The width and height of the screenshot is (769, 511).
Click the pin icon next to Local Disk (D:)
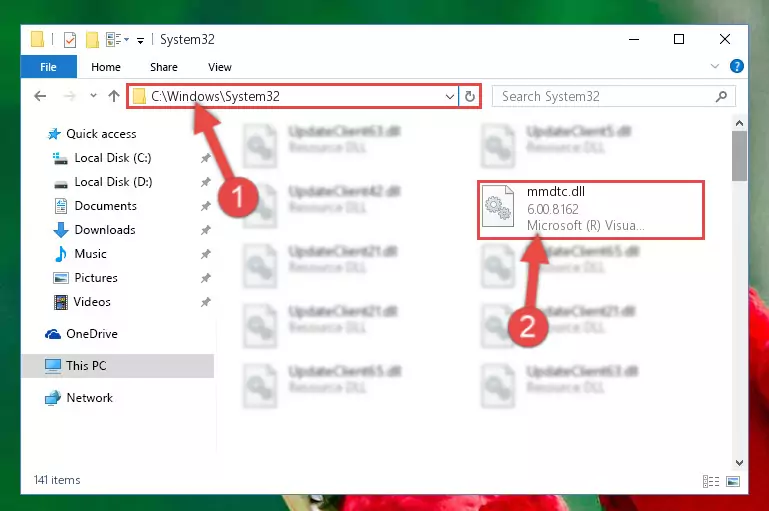[x=205, y=182]
